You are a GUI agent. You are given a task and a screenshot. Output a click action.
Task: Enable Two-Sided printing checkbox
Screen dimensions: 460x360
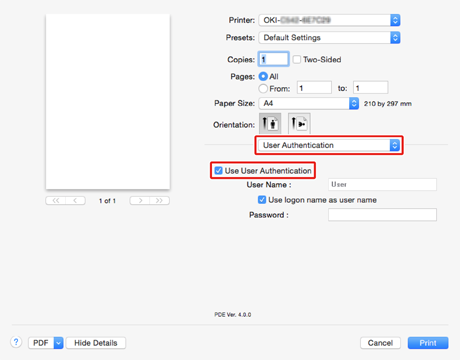[297, 60]
